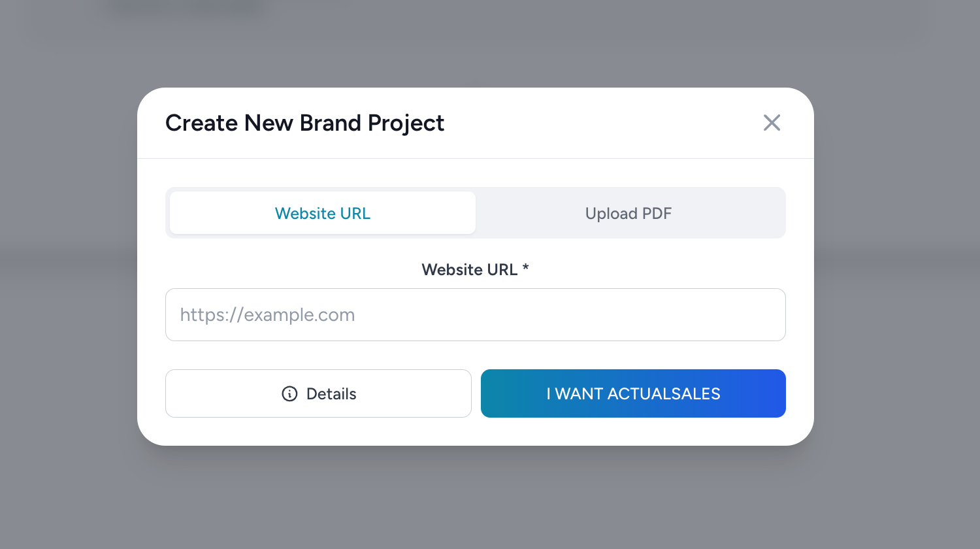Screen dimensions: 980x549
Task: Hit the X mark beside Create New Brand Project
Action: pyautogui.click(x=772, y=123)
